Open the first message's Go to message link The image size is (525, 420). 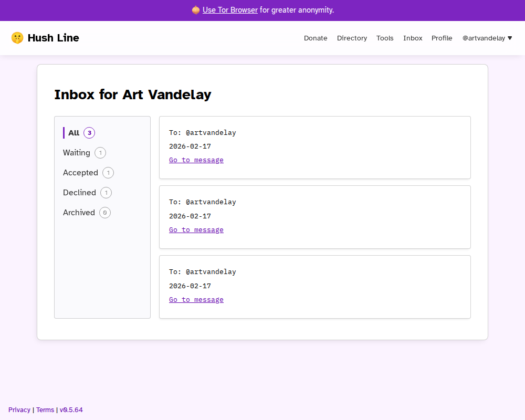[196, 160]
